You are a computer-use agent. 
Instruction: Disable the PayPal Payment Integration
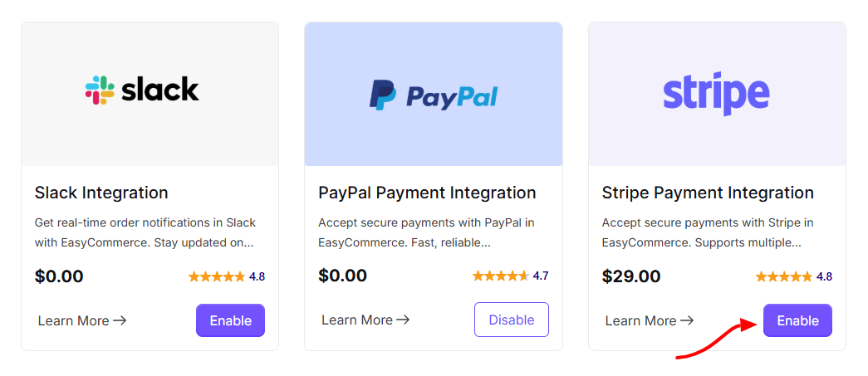click(512, 320)
